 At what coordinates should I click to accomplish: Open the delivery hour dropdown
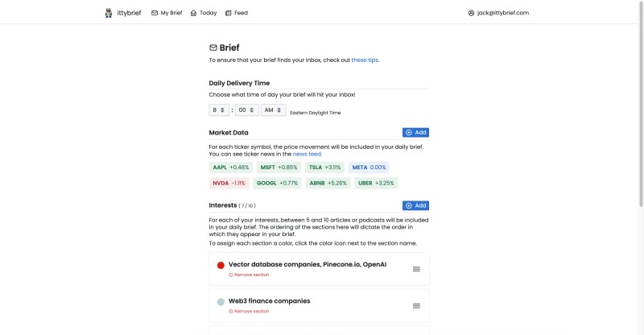pyautogui.click(x=219, y=110)
